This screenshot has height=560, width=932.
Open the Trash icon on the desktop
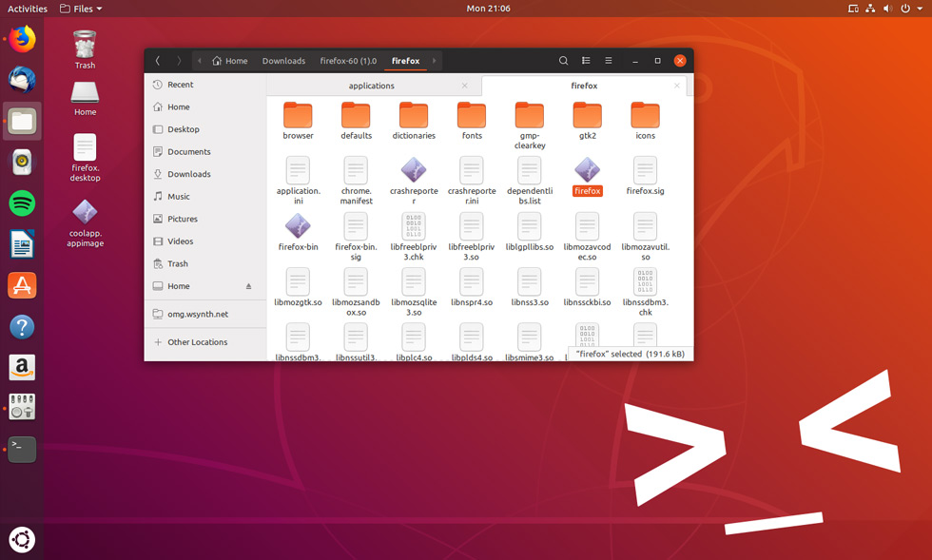(85, 50)
